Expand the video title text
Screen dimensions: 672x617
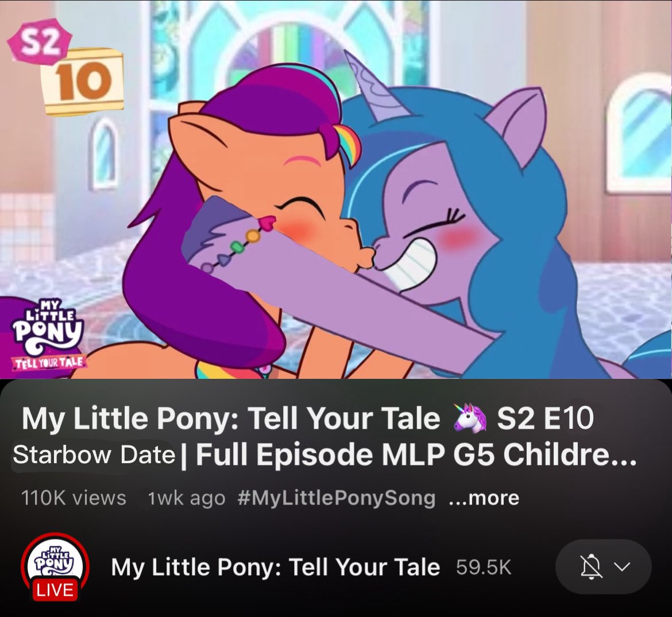(326, 436)
